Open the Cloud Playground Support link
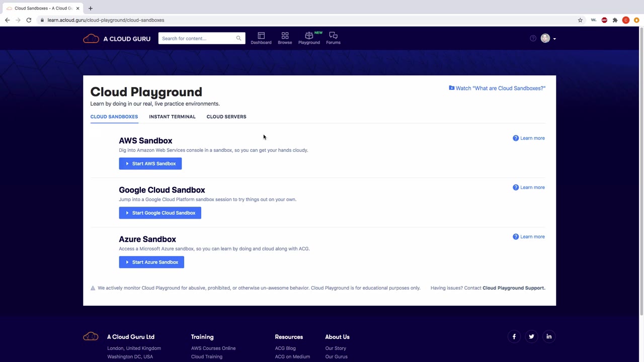Viewport: 644px width, 362px height. pos(514,288)
